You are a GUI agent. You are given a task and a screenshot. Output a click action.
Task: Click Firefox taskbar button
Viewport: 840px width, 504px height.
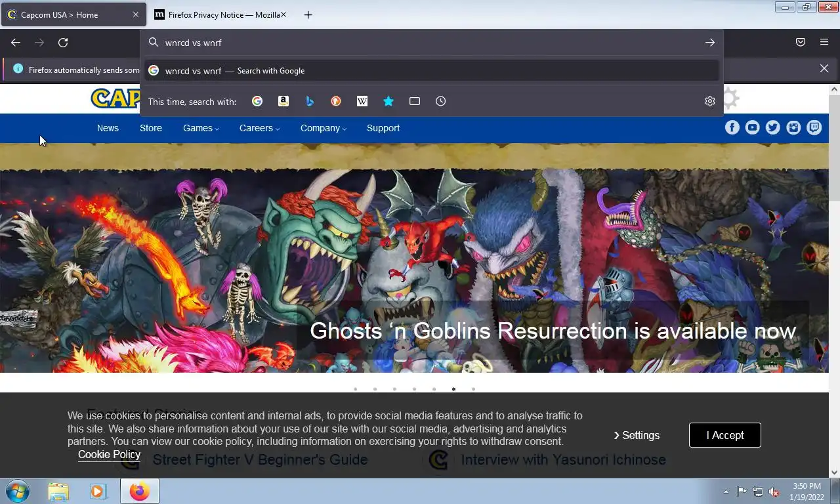coord(139,492)
